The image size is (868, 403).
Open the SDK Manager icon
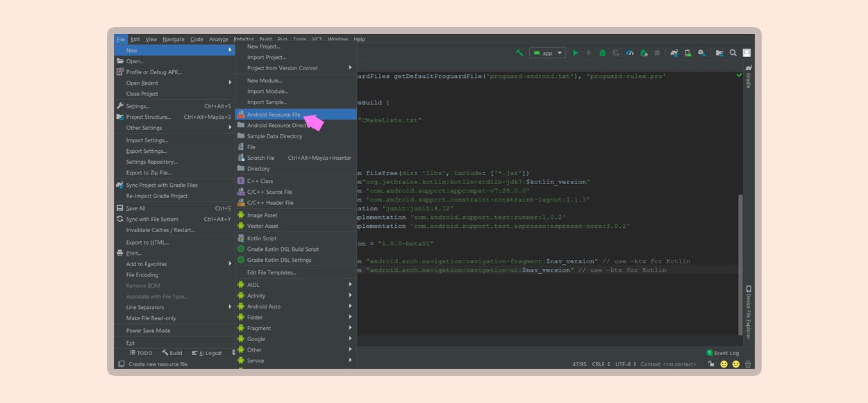pyautogui.click(x=701, y=53)
